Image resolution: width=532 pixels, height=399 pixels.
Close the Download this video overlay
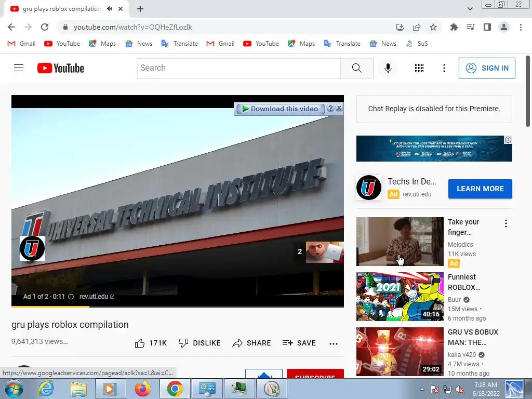tap(339, 108)
